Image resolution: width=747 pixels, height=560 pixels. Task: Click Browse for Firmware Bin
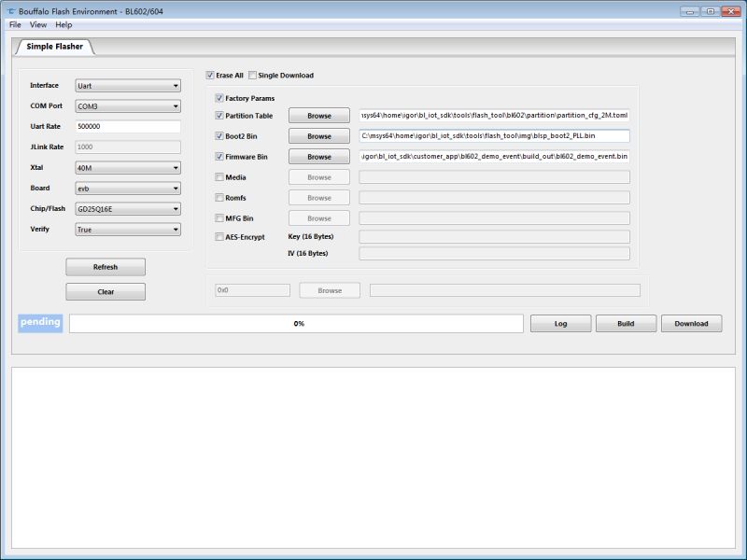319,157
